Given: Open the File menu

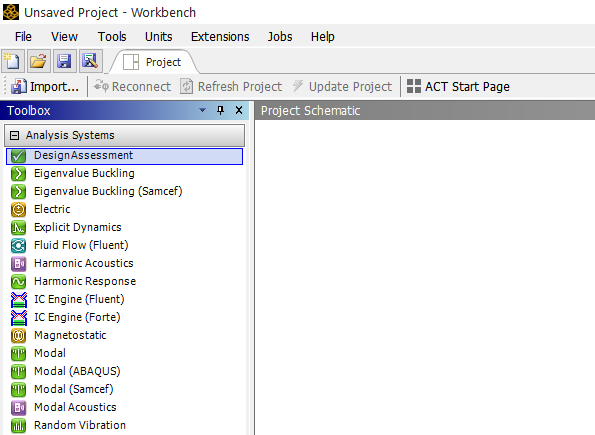Looking at the screenshot, I should pos(23,36).
